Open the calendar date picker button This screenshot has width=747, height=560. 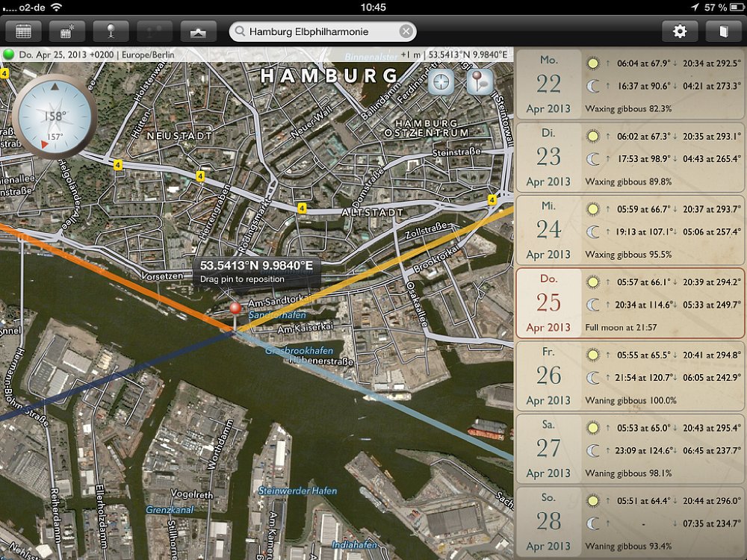point(24,31)
